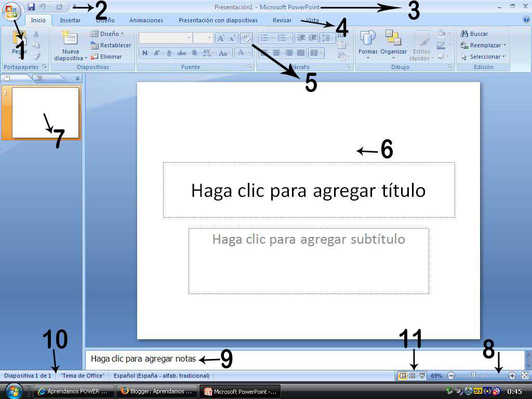Viewport: 532px width, 399px height.
Task: Open PowerPoint Help question mark
Action: (x=526, y=20)
